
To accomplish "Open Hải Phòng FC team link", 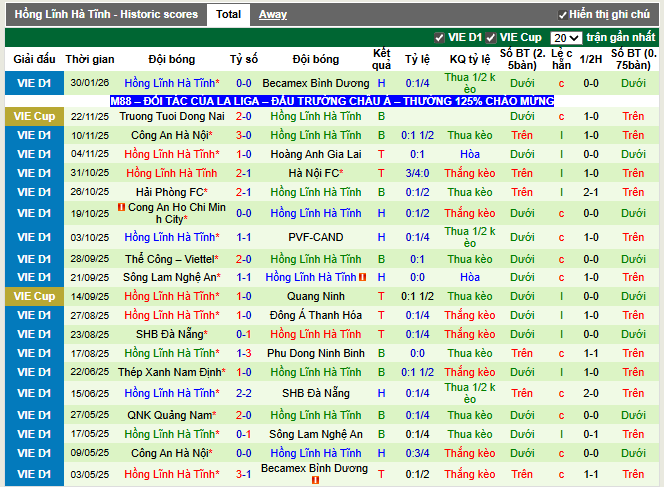I will [172, 192].
